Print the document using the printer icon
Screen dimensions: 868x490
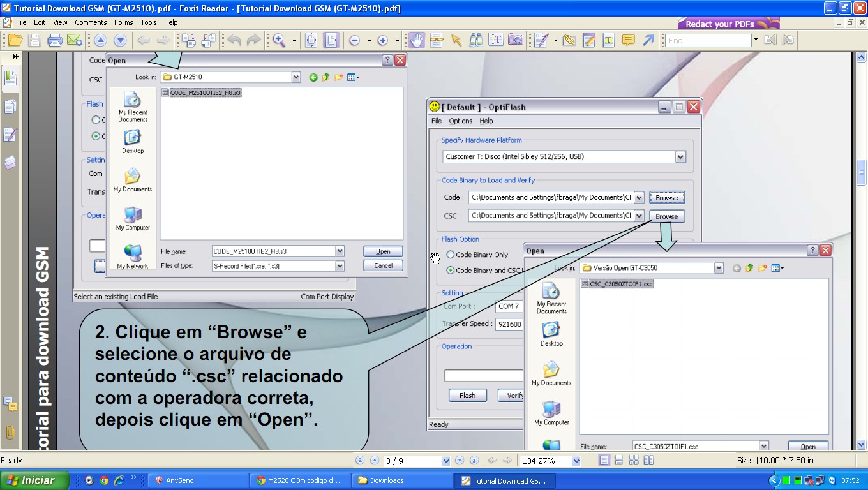point(55,40)
